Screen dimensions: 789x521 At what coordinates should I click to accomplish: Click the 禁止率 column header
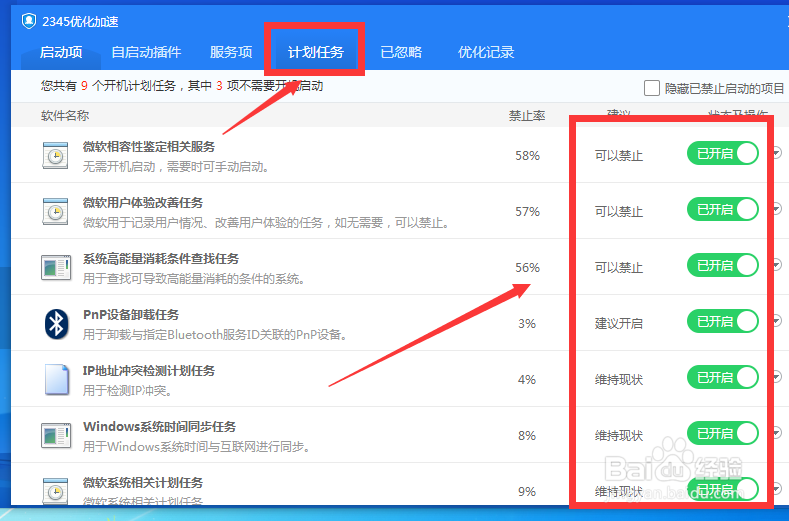click(527, 116)
